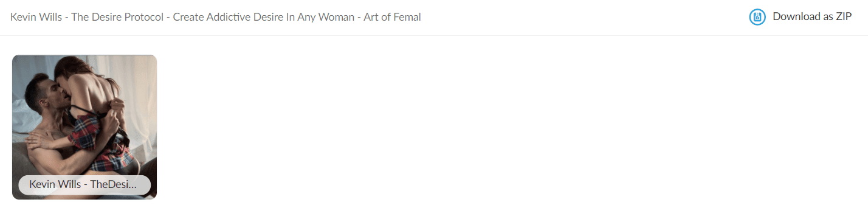This screenshot has width=868, height=219.
Task: Select the file card with plaid shirt image
Action: (x=84, y=127)
